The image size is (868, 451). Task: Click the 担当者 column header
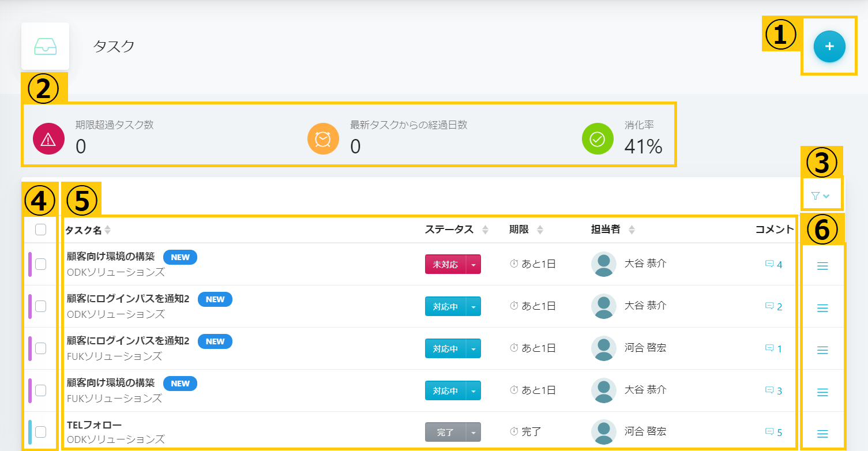point(606,230)
